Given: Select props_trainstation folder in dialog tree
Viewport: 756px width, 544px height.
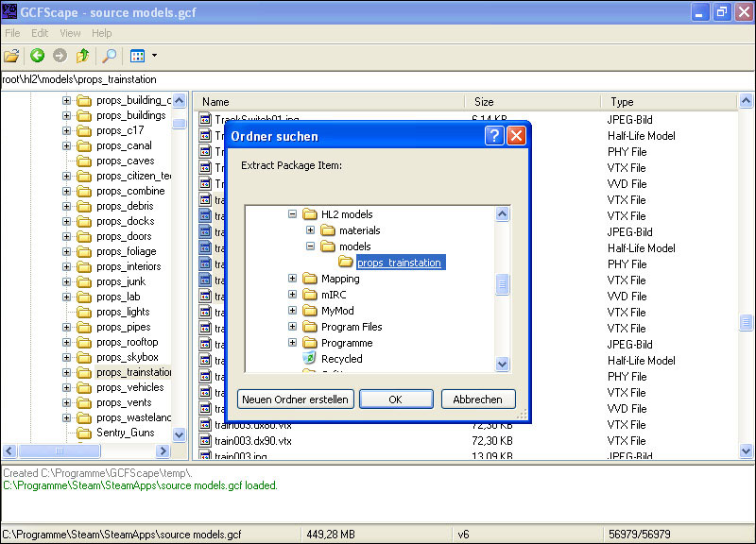Looking at the screenshot, I should click(399, 263).
